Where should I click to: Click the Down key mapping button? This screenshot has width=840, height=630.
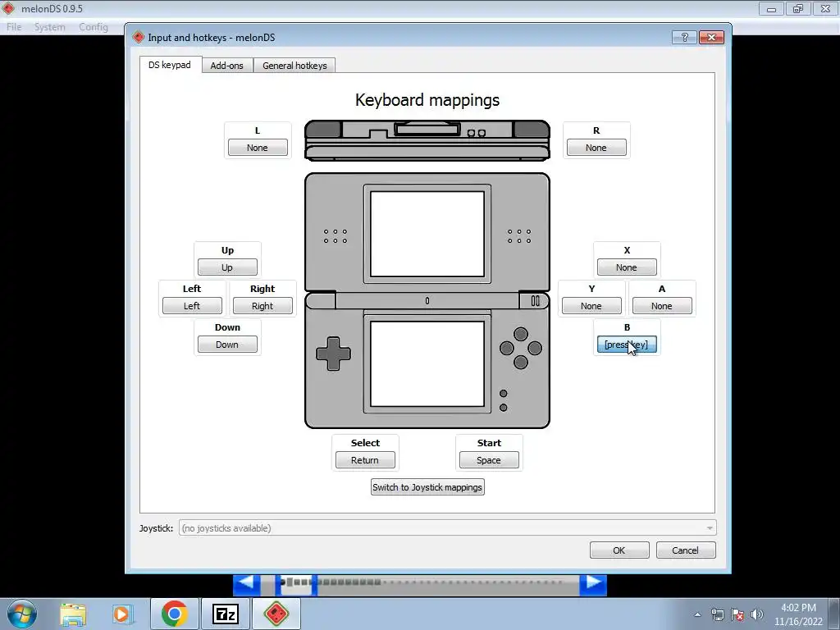point(227,345)
